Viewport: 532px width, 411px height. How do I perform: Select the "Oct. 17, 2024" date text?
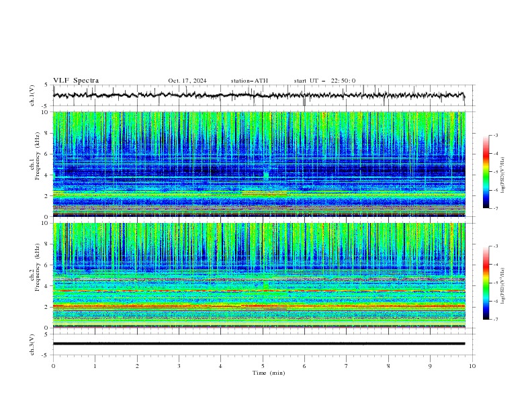187,81
